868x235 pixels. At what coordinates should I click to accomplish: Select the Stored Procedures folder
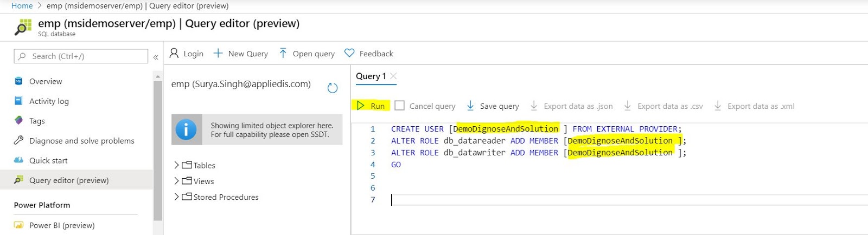coord(220,197)
